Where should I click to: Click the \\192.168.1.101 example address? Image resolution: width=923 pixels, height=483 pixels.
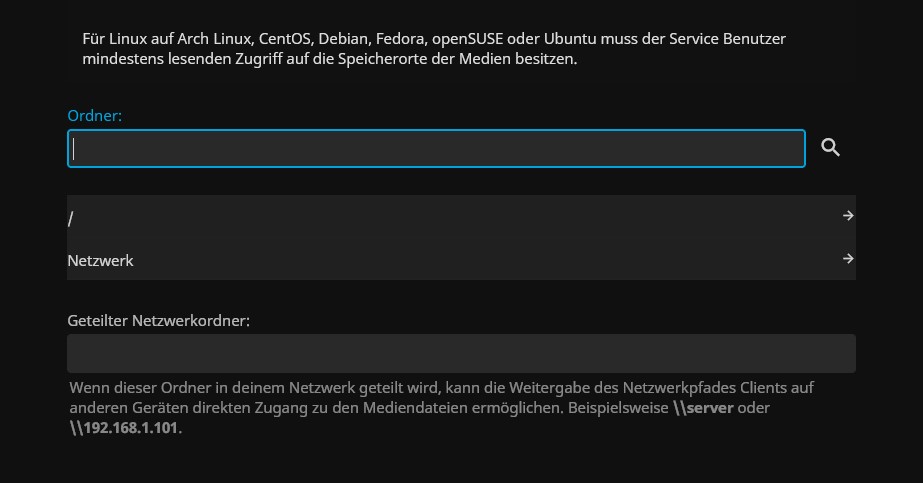125,428
